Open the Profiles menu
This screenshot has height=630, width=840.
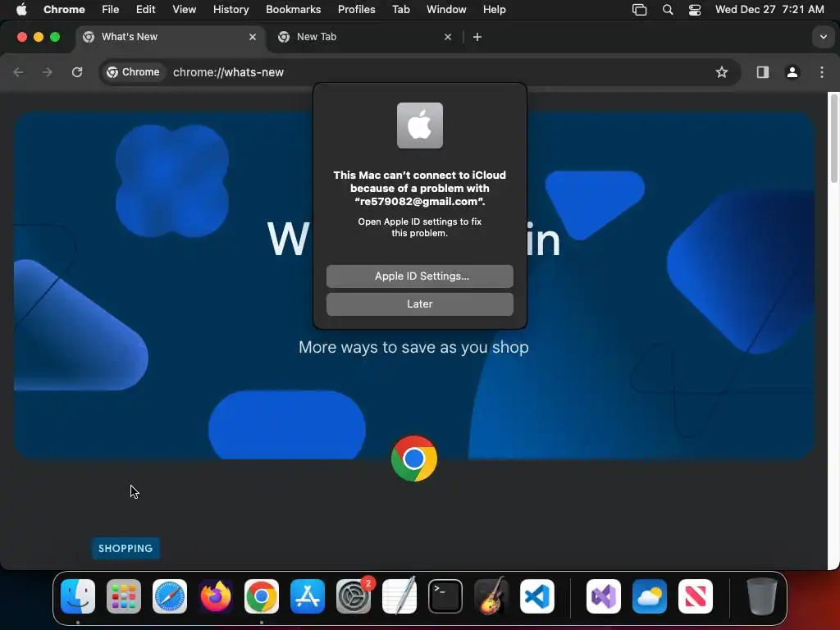click(356, 10)
